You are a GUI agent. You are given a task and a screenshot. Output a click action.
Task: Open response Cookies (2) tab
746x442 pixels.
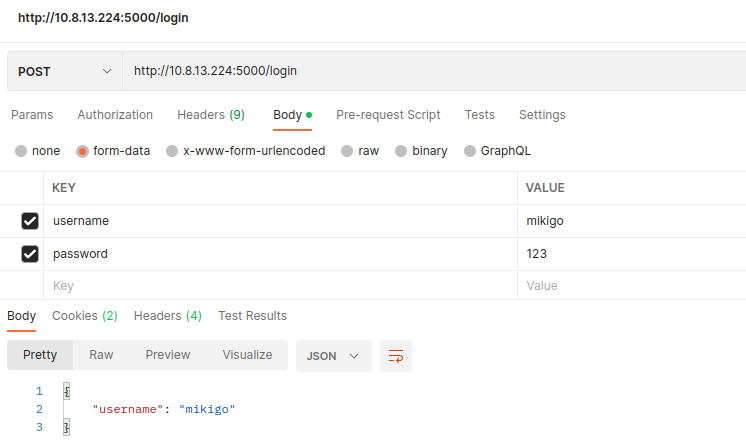(85, 316)
